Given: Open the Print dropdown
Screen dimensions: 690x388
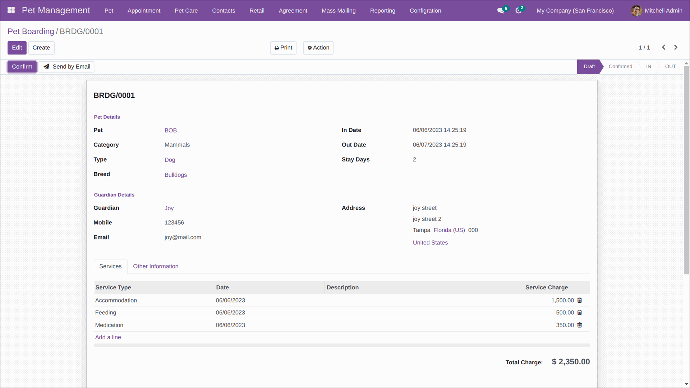Looking at the screenshot, I should point(283,48).
